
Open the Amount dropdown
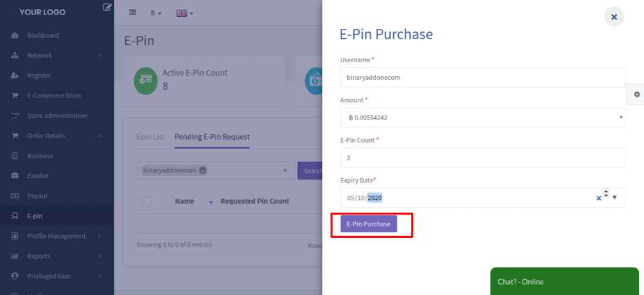coord(482,118)
